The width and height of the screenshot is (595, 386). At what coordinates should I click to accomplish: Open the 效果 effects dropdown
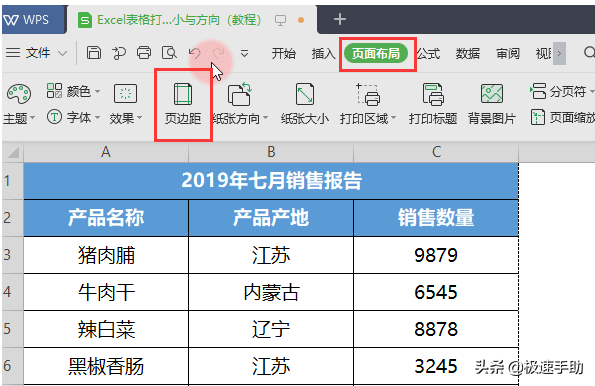126,104
